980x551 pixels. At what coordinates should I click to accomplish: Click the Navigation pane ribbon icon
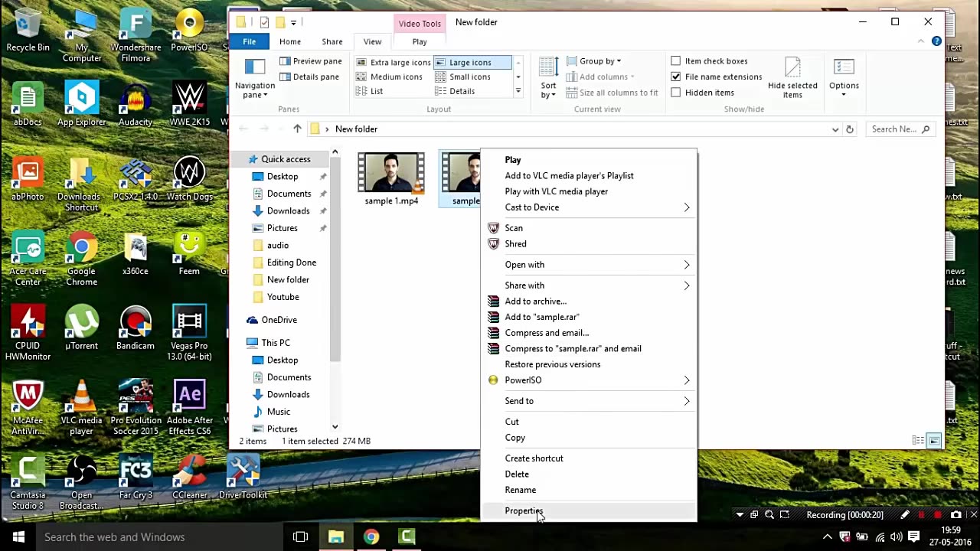point(255,78)
